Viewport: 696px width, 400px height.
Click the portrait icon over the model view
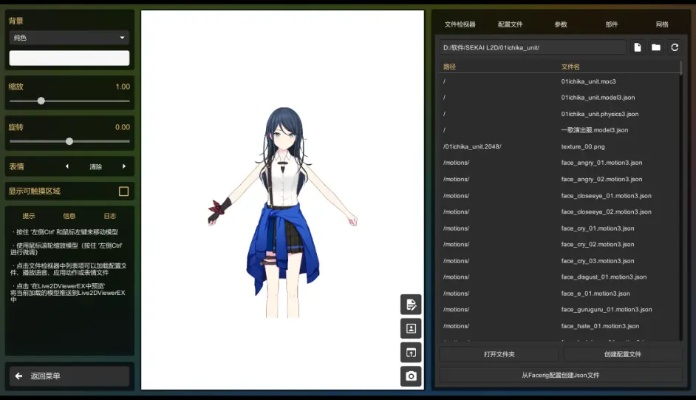(x=411, y=329)
